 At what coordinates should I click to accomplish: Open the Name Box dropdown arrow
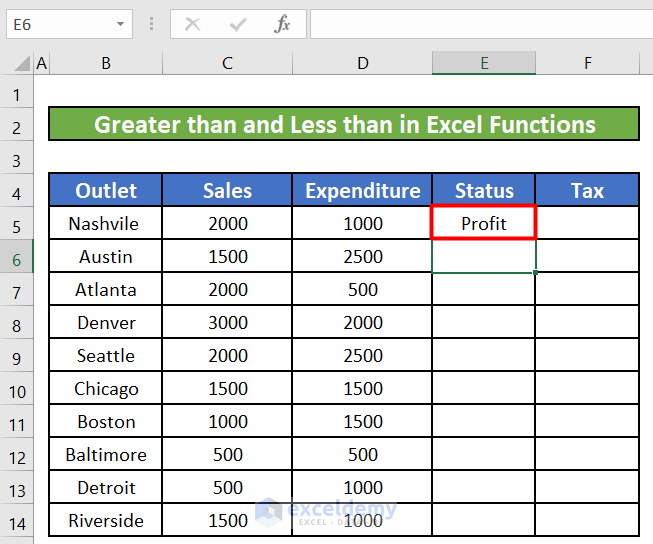coord(121,24)
